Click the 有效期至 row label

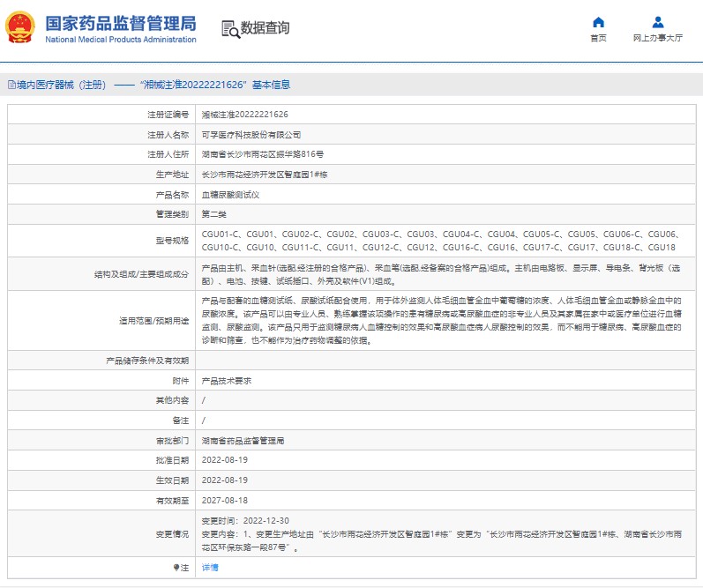172,500
